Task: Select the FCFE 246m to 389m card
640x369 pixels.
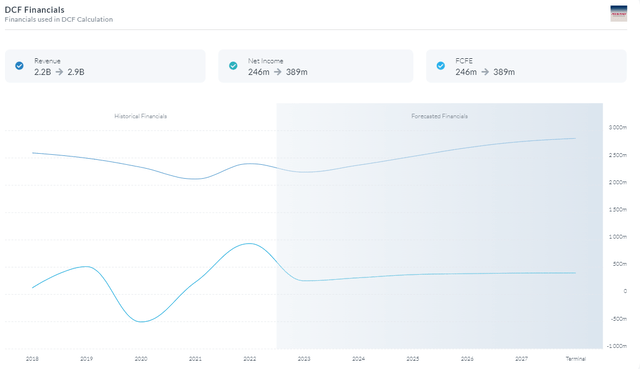Action: pyautogui.click(x=526, y=66)
